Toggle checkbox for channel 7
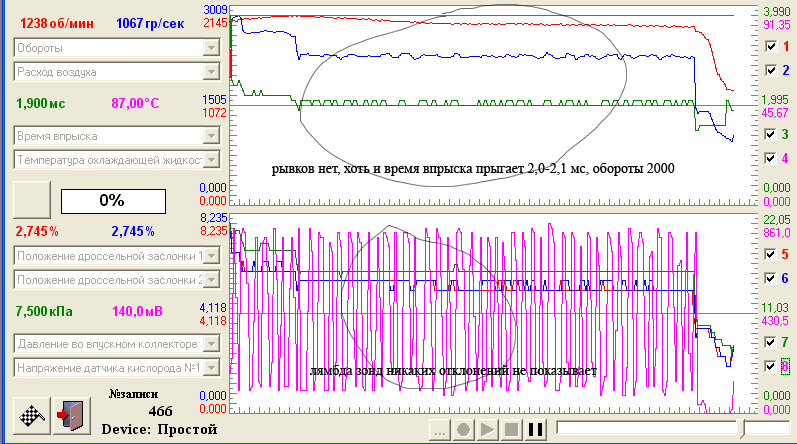 tap(771, 342)
